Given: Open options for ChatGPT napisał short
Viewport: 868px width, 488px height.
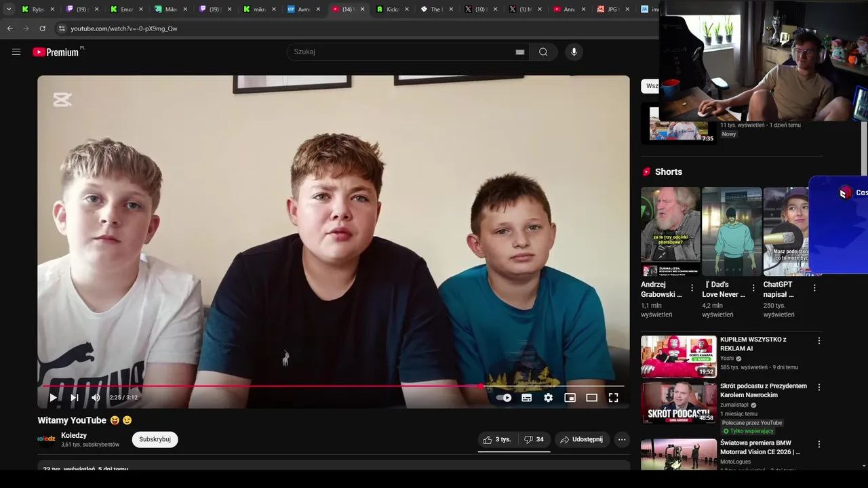Looking at the screenshot, I should click(814, 288).
